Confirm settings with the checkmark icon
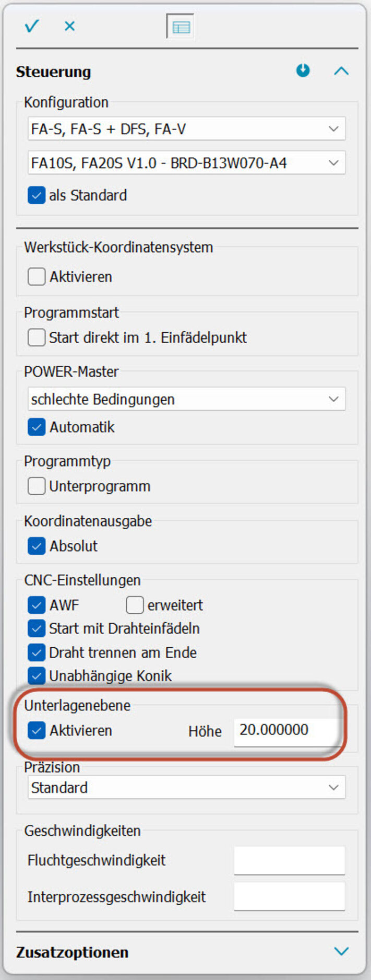The height and width of the screenshot is (980, 371). click(32, 26)
